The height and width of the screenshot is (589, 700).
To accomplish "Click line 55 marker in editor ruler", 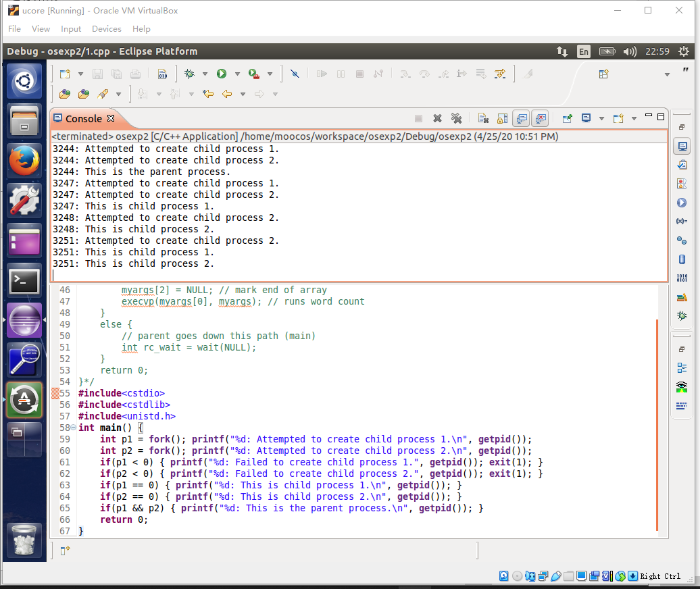I will pyautogui.click(x=55, y=393).
